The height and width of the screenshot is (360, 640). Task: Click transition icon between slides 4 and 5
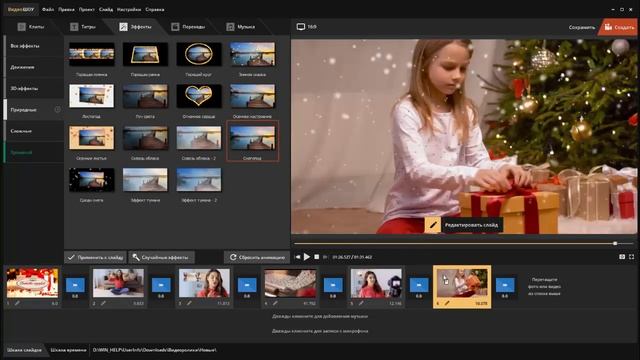[x=333, y=285]
